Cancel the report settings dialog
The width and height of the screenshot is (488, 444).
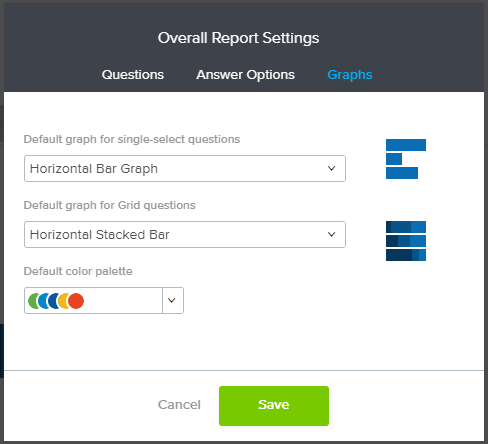[179, 405]
